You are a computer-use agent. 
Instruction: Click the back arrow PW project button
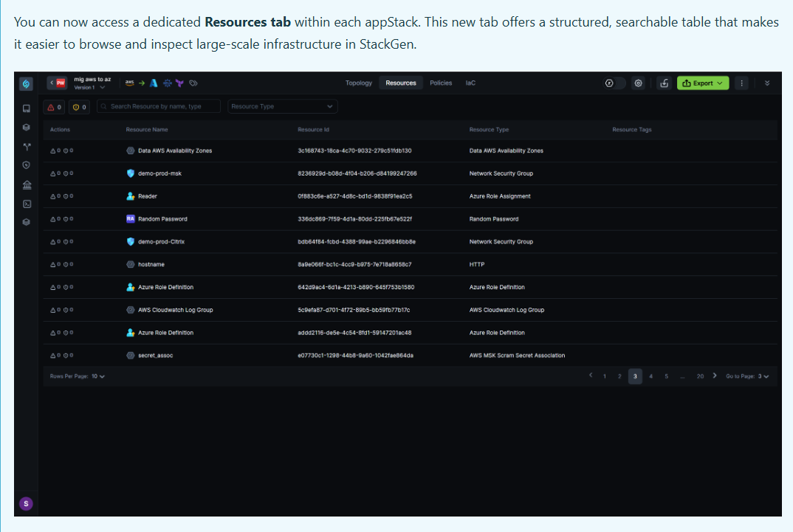(x=57, y=83)
